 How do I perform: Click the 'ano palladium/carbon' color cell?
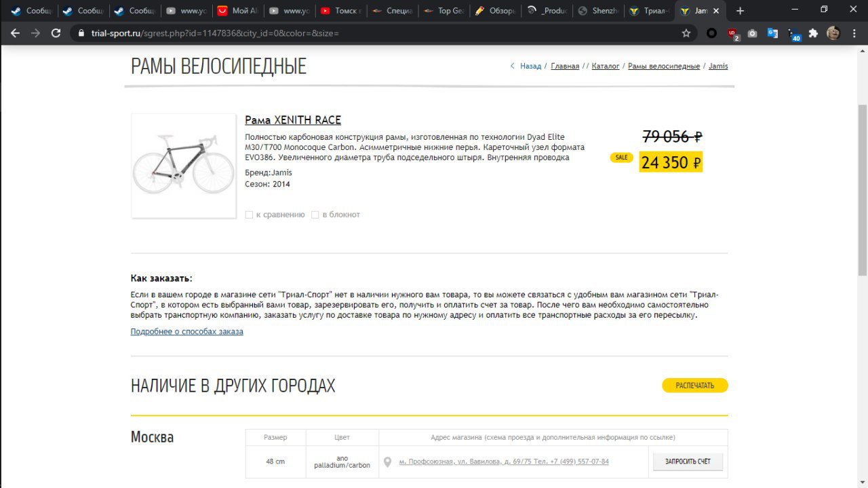[342, 462]
